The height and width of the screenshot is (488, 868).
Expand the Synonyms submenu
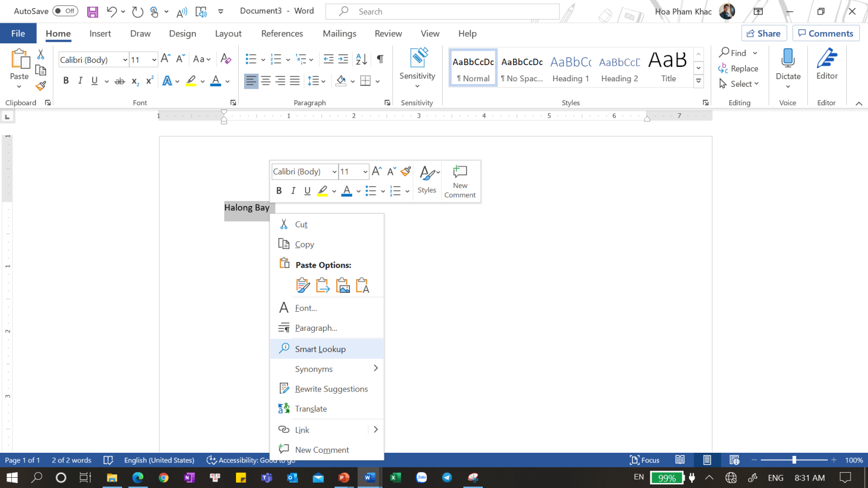(x=375, y=369)
